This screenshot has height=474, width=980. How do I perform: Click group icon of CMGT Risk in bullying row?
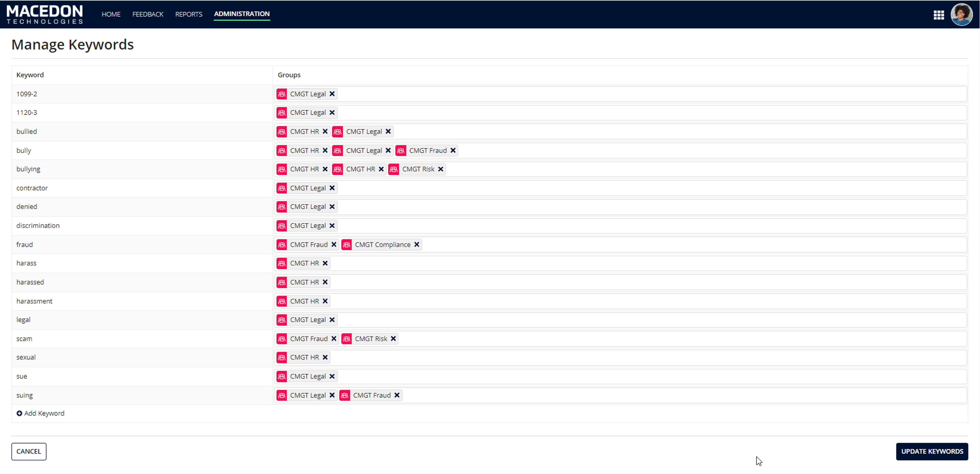[x=394, y=169]
